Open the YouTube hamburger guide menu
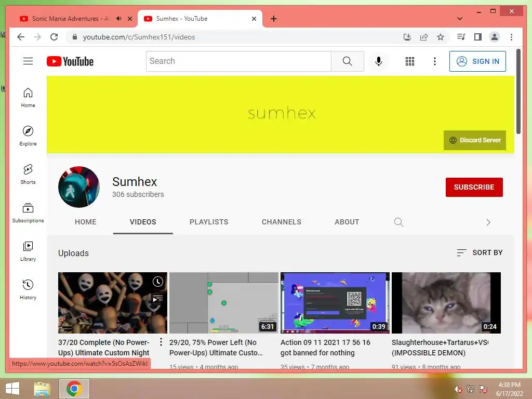Viewport: 532px width, 399px height. point(28,61)
